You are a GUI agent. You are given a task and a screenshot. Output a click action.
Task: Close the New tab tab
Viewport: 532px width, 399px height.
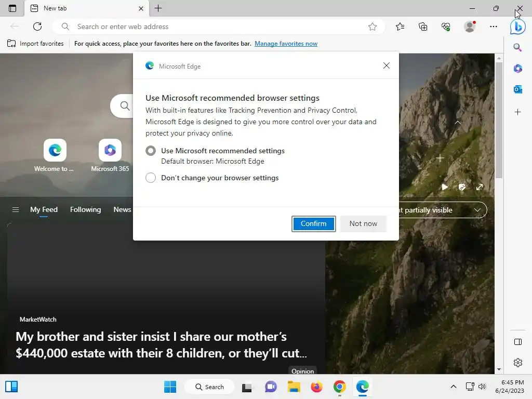tap(141, 8)
